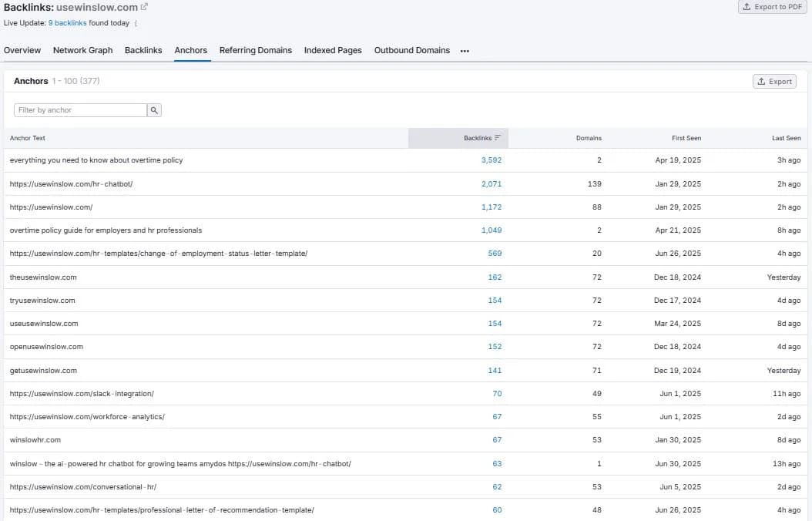Screen dimensions: 812x521
Task: Select the https://usewinslow.com/ anchor row text
Action: click(x=52, y=207)
